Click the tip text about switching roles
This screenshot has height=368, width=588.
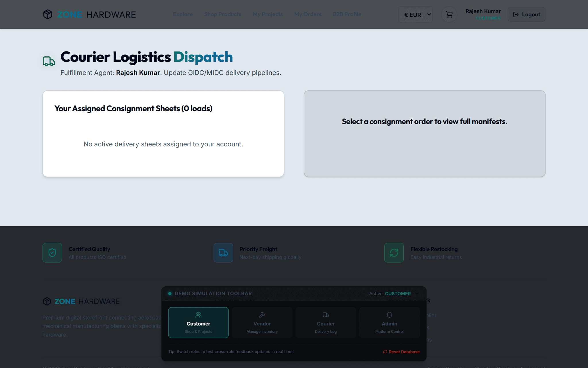[231, 352]
